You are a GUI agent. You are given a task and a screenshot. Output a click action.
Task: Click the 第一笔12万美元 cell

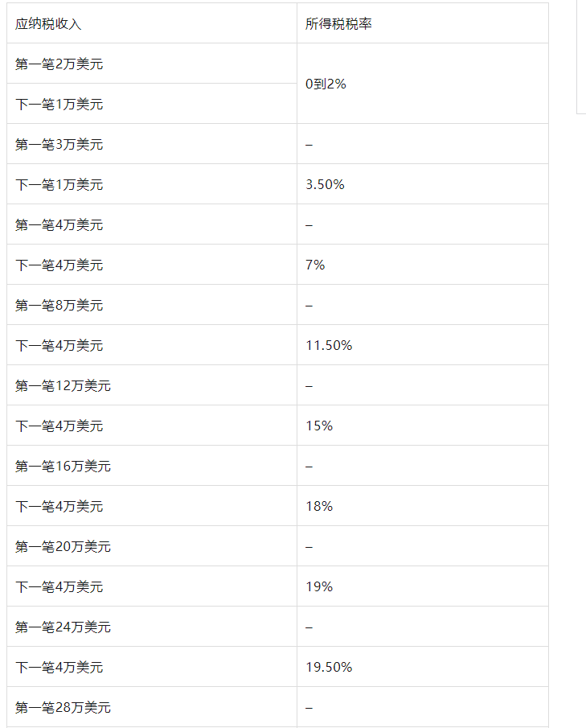coord(152,385)
